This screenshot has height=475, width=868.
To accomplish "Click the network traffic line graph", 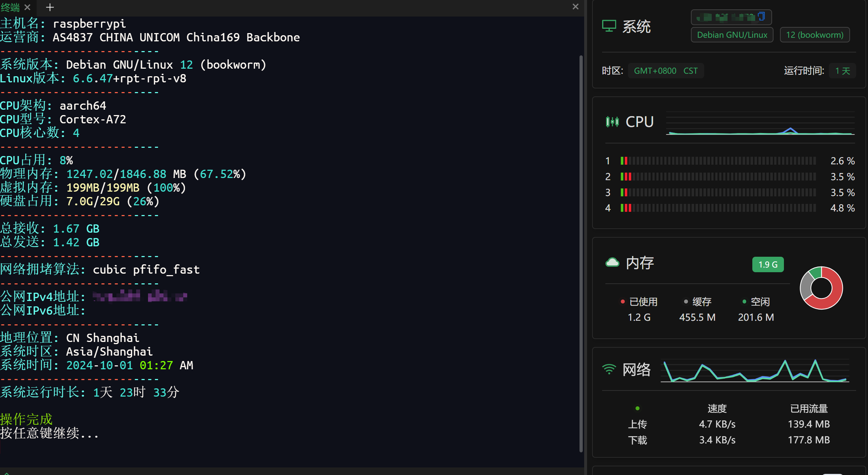I will point(754,370).
